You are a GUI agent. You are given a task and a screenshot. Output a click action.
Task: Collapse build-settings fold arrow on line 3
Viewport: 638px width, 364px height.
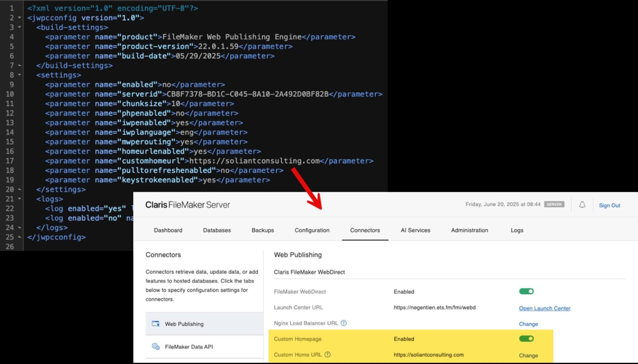20,27
